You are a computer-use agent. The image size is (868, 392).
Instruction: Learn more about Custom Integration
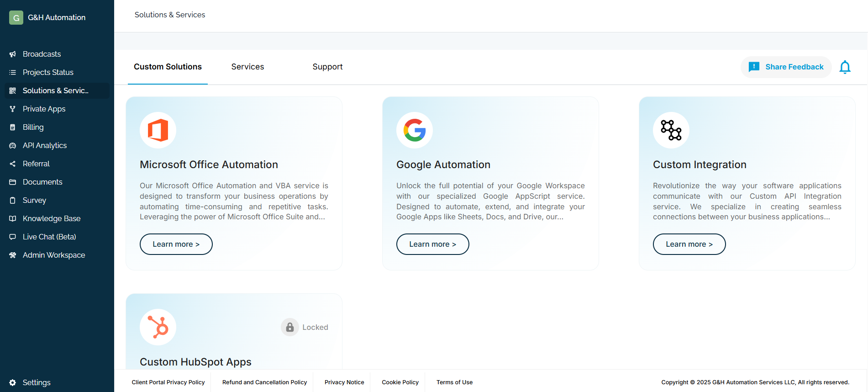tap(689, 244)
